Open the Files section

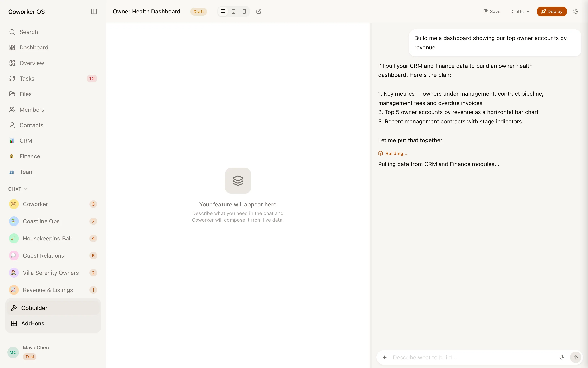(x=53, y=94)
